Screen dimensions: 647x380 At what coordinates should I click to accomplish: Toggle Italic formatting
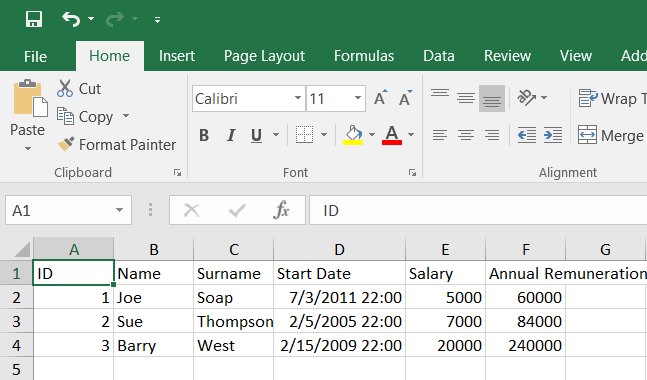(231, 135)
